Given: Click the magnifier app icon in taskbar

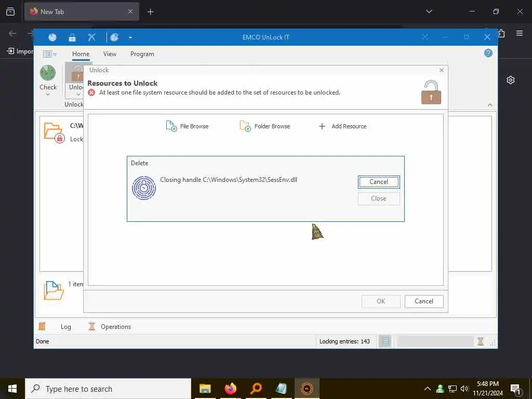Looking at the screenshot, I should click(x=256, y=389).
